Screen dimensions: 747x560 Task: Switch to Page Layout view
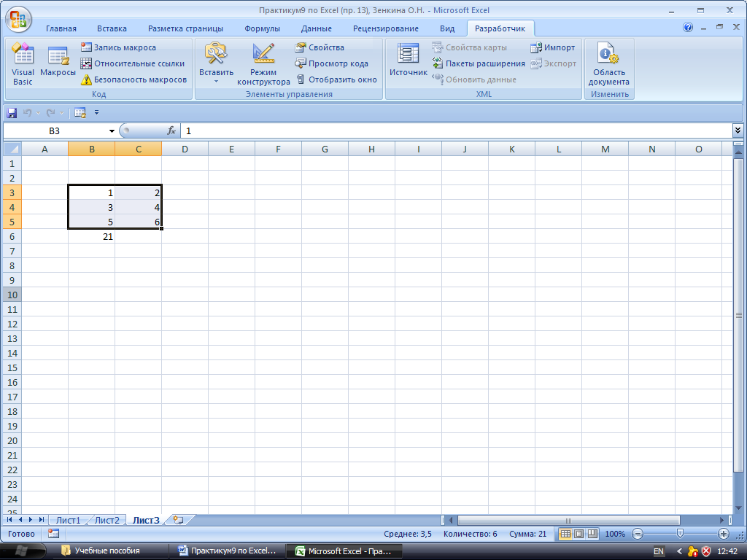[578, 534]
